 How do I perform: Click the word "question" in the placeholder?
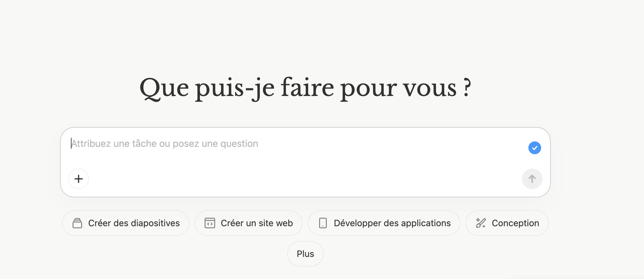click(x=239, y=144)
